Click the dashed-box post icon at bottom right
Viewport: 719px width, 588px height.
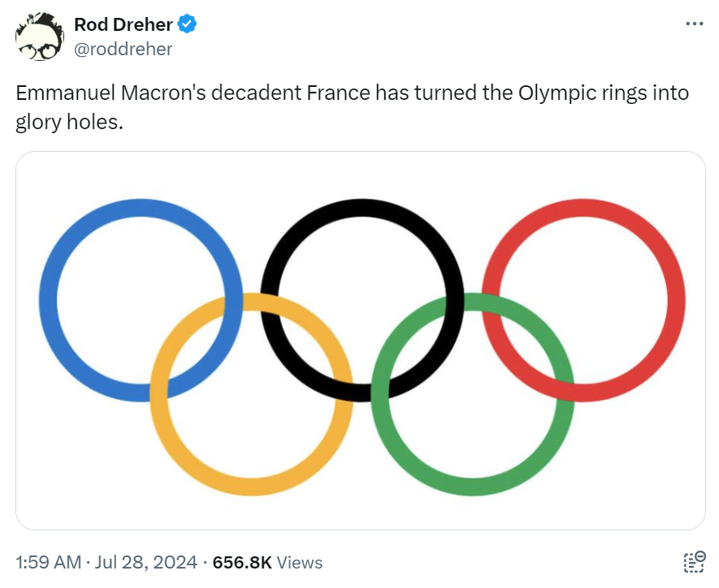(695, 562)
